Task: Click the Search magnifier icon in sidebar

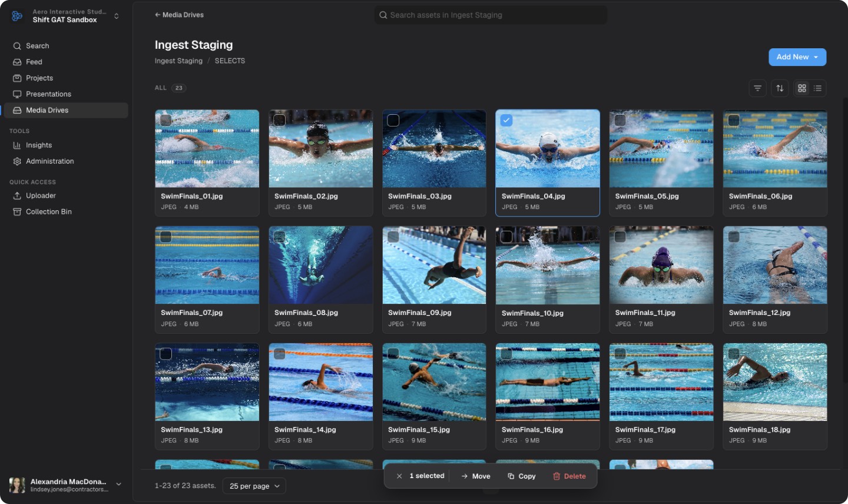Action: coord(17,46)
